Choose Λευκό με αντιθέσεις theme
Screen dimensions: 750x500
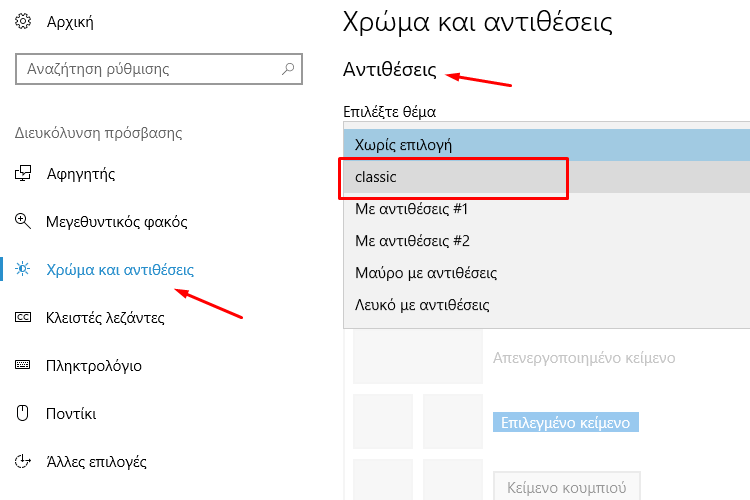coord(547,305)
